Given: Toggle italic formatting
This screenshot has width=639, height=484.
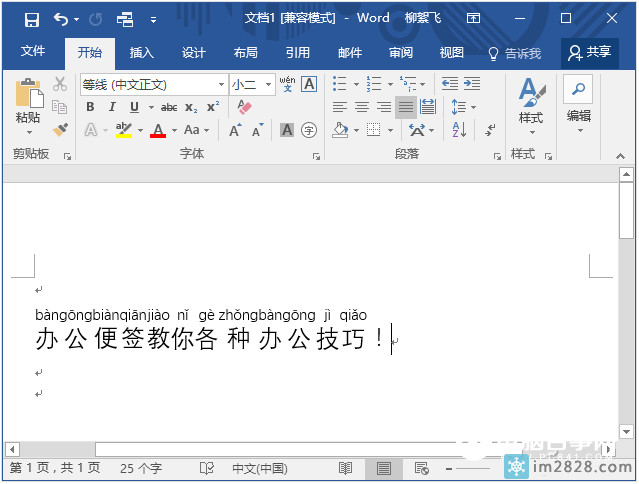Looking at the screenshot, I should click(x=110, y=107).
